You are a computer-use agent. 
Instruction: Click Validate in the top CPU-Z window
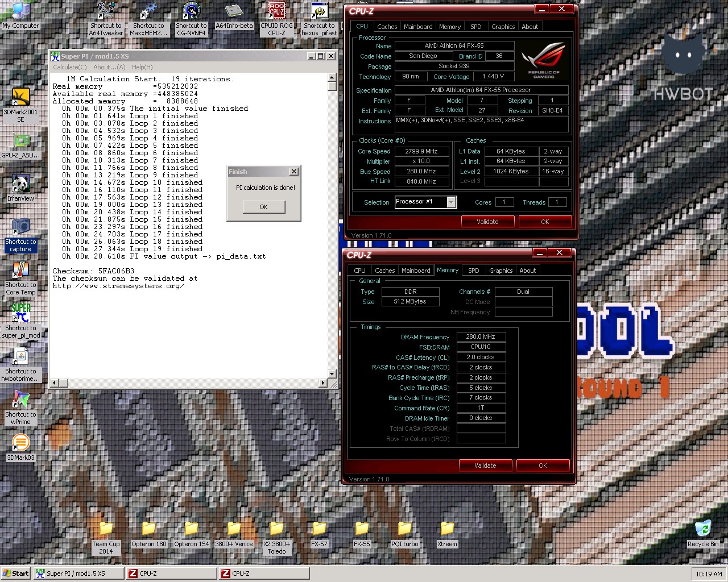coord(487,222)
